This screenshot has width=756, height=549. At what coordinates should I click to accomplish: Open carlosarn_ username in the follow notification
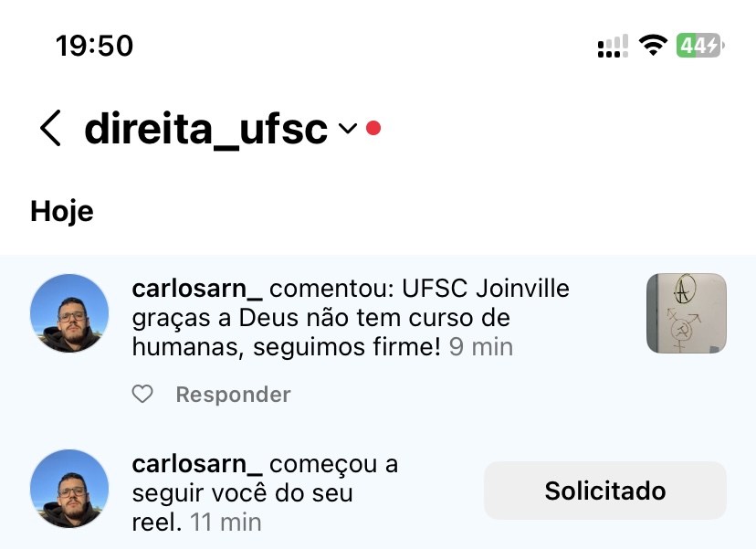[x=197, y=464]
